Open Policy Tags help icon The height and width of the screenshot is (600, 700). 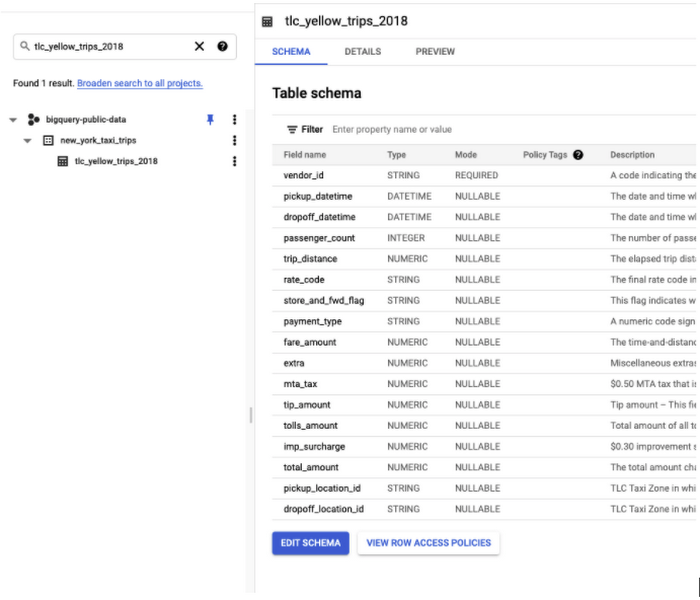click(x=578, y=155)
